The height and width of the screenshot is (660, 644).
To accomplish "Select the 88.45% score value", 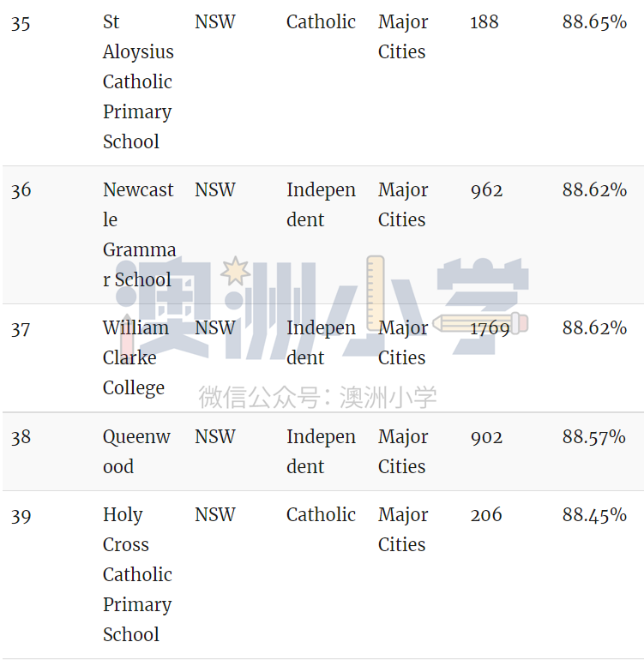I will pos(594,515).
